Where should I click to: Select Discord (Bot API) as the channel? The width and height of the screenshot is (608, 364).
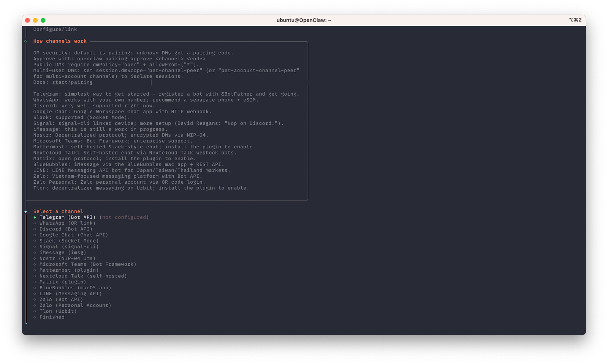click(66, 229)
